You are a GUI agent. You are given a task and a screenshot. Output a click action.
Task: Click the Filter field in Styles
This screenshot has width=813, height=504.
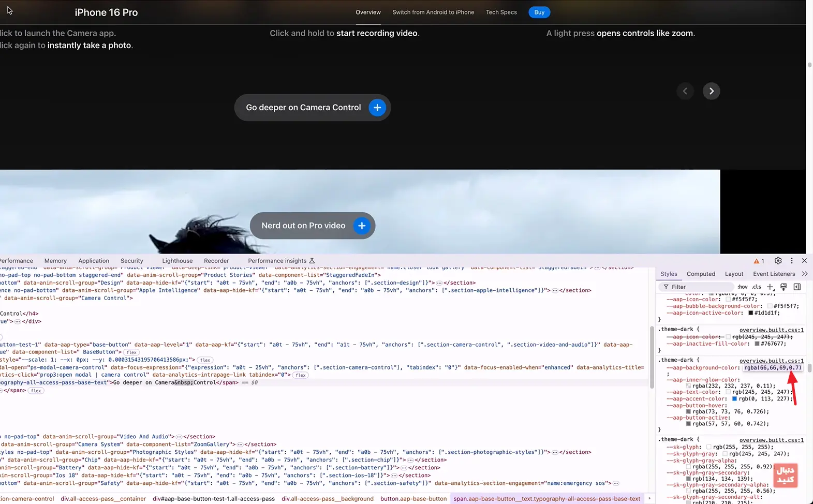[697, 287]
